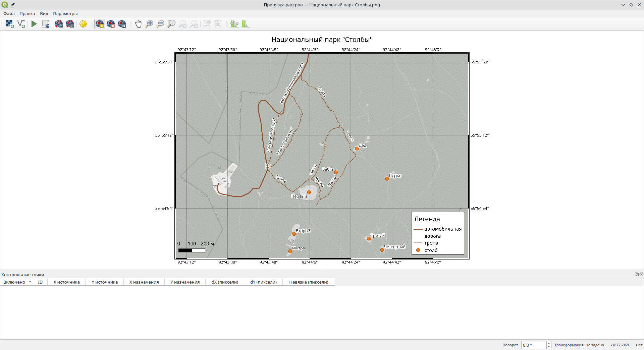Open Transformation Settings with the yellow gear icon
The width and height of the screenshot is (644, 350).
click(83, 24)
